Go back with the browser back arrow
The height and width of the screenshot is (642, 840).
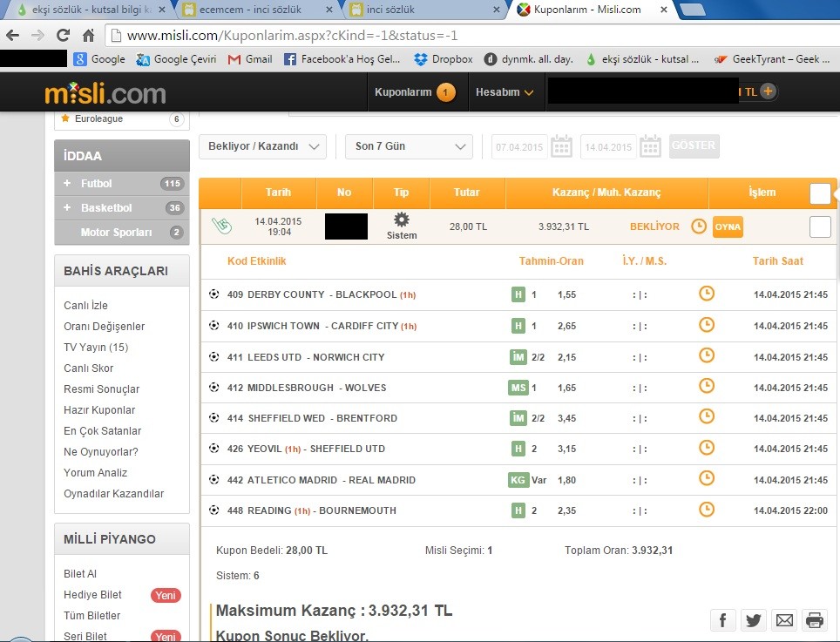[x=13, y=36]
